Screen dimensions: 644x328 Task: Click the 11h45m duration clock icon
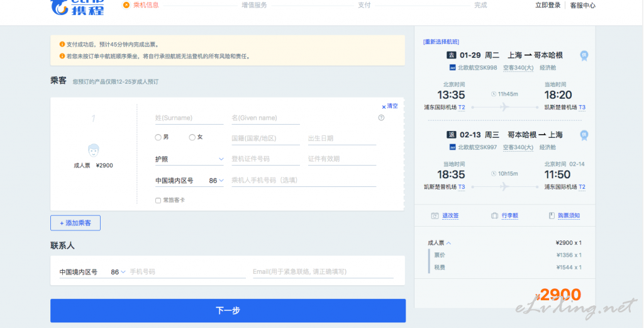point(494,94)
